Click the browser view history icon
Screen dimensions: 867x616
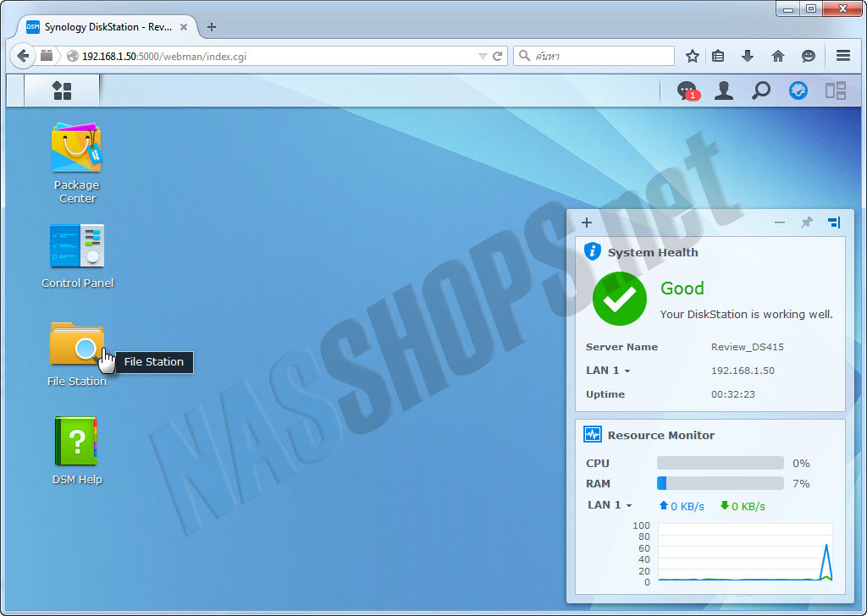coord(47,56)
